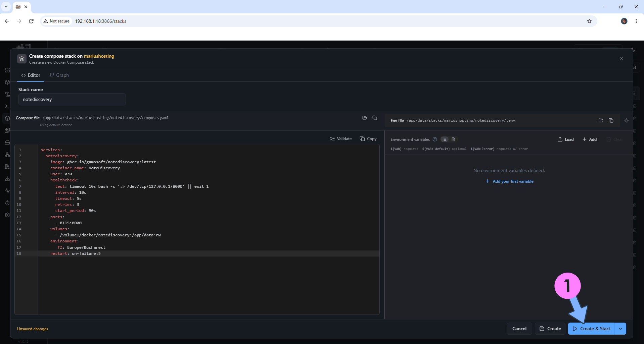Cancel the stack creation
The width and height of the screenshot is (644, 344).
[x=519, y=329]
